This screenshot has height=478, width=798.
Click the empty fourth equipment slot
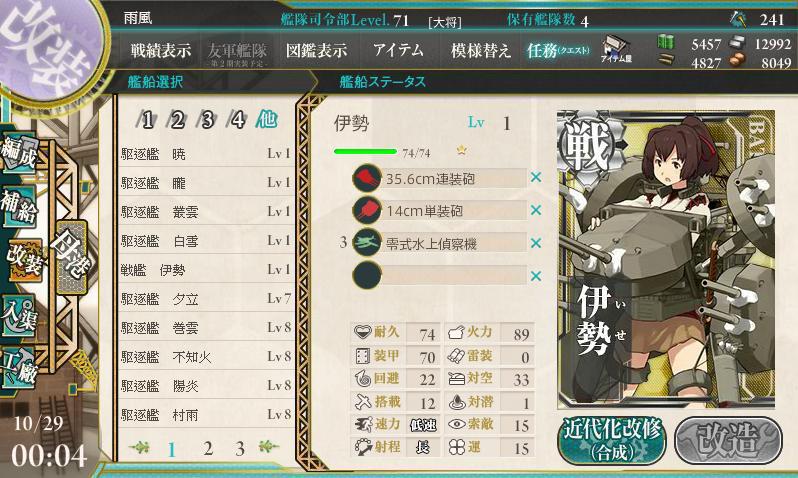pyautogui.click(x=440, y=275)
